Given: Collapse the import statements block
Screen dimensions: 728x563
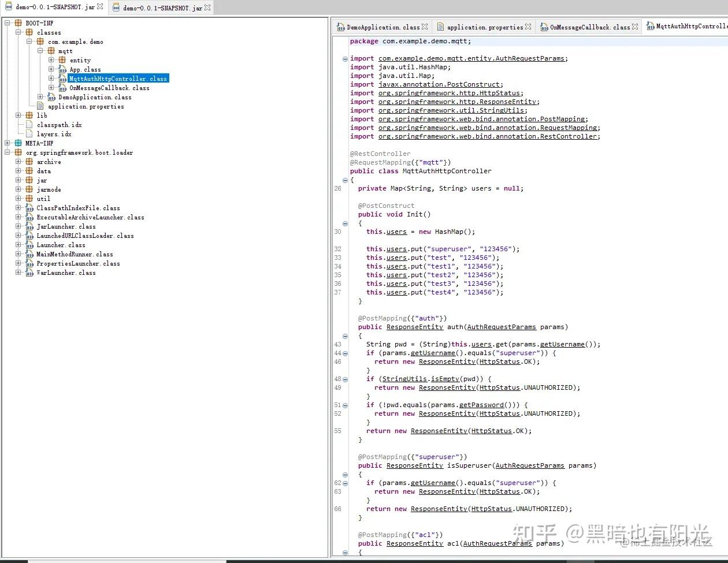Looking at the screenshot, I should coord(345,58).
